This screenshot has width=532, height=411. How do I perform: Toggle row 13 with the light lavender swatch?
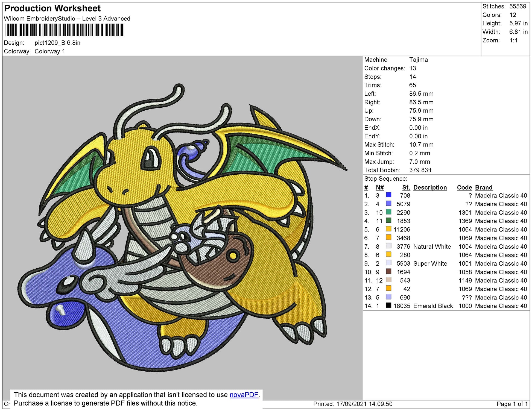[389, 297]
